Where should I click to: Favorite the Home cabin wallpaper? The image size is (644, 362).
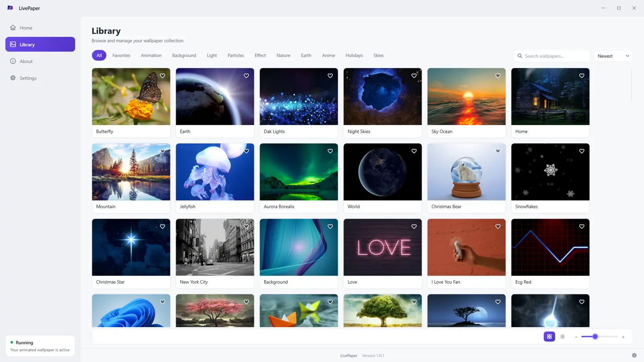click(582, 76)
